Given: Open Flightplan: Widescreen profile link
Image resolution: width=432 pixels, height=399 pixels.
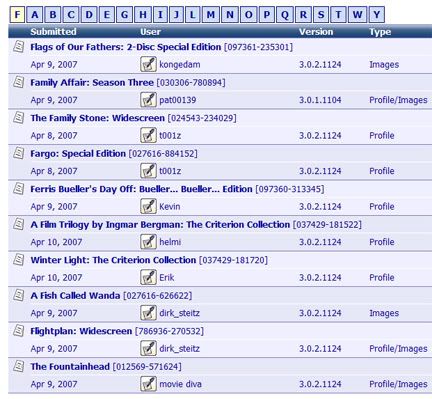Looking at the screenshot, I should 81,331.
